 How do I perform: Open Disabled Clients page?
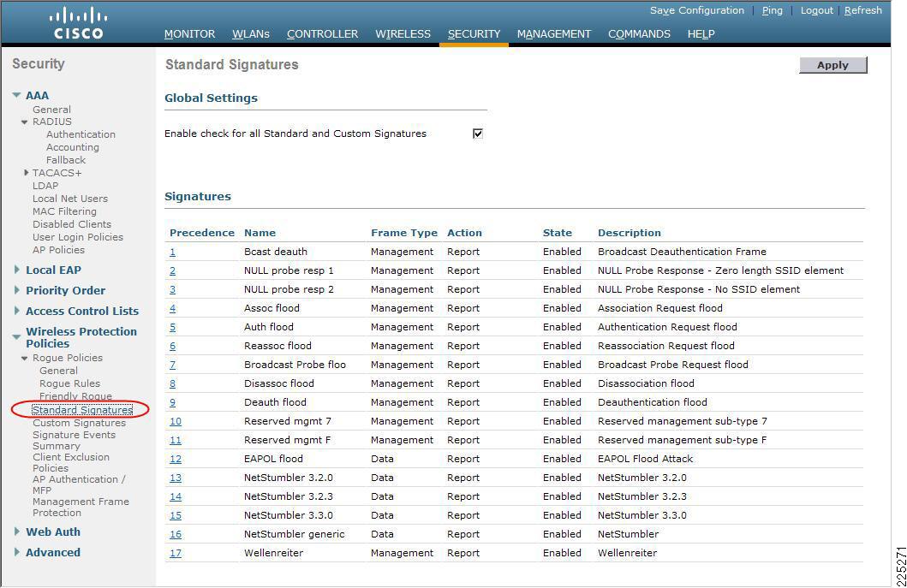tap(72, 224)
